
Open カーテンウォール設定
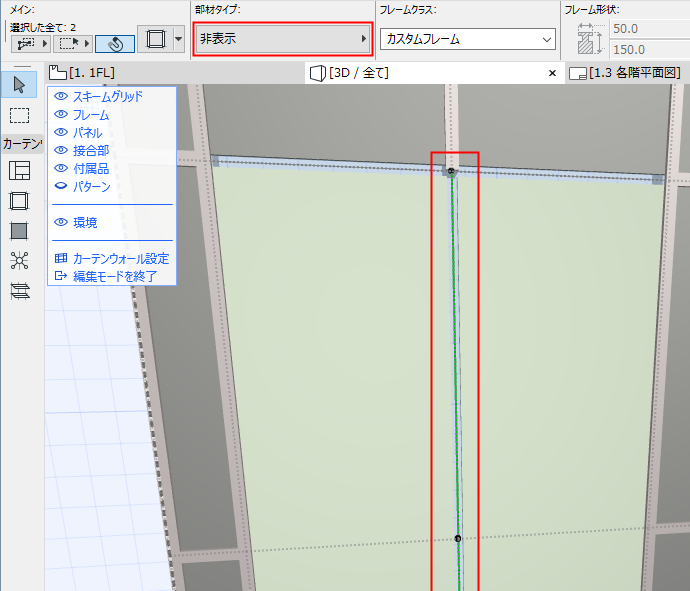[112, 258]
